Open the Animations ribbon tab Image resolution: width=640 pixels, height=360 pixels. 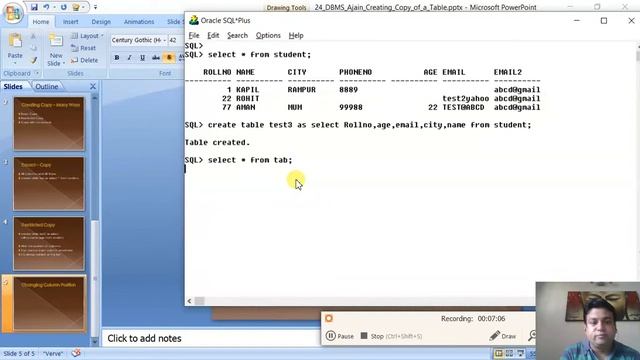[139, 22]
